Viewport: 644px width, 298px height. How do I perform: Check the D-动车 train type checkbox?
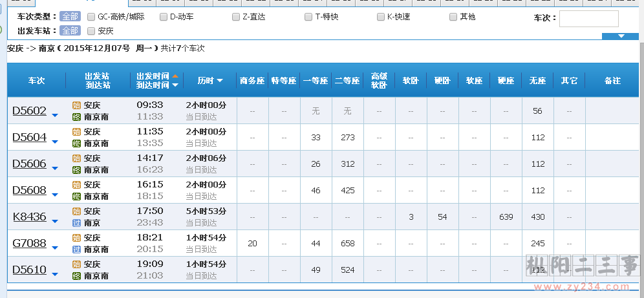click(164, 17)
